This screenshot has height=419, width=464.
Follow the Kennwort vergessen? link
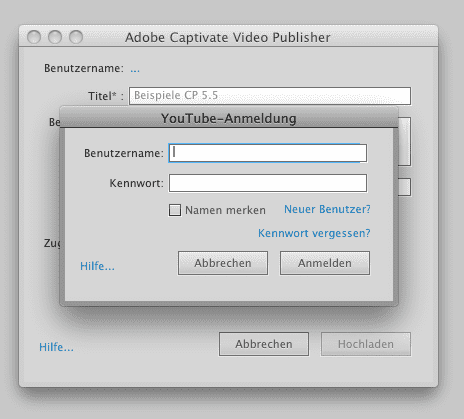click(314, 233)
